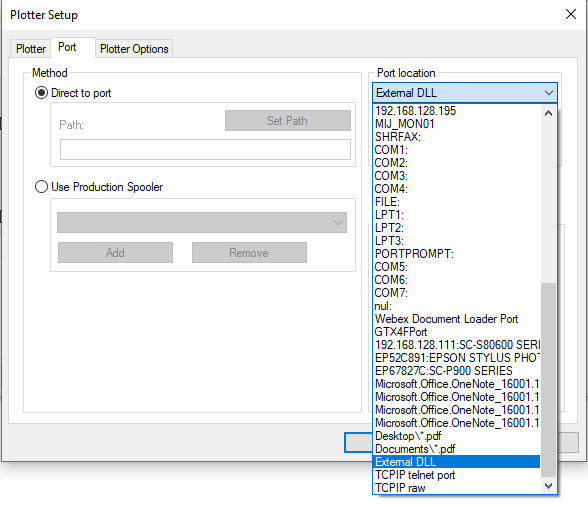Select FILE: port entry

(x=456, y=202)
